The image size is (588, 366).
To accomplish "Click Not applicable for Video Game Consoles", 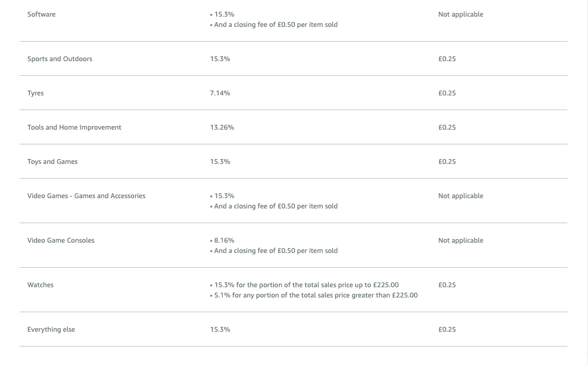I will pyautogui.click(x=461, y=240).
